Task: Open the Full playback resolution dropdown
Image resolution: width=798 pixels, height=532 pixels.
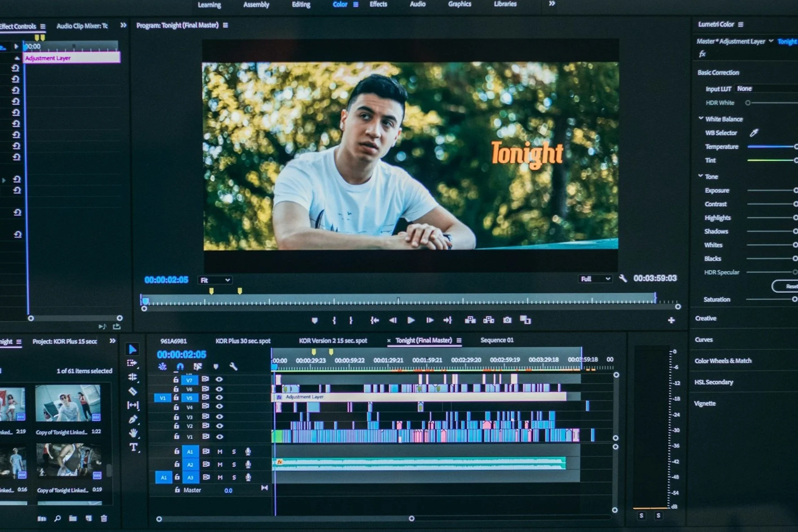Action: (594, 279)
